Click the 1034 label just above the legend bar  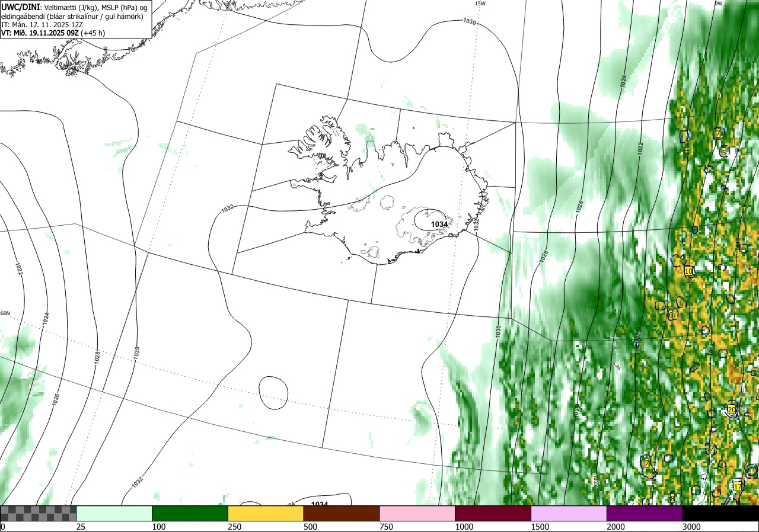click(x=320, y=504)
